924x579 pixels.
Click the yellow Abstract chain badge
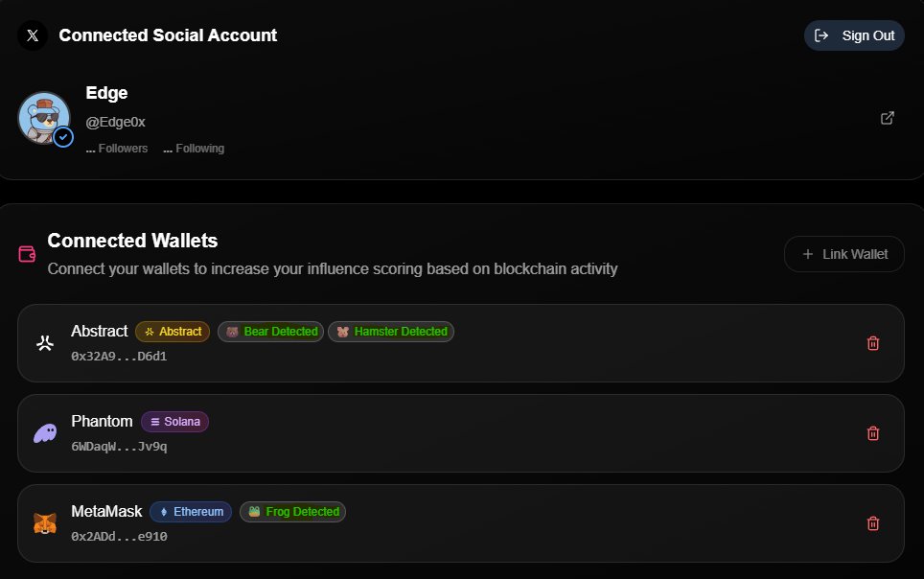pyautogui.click(x=173, y=332)
